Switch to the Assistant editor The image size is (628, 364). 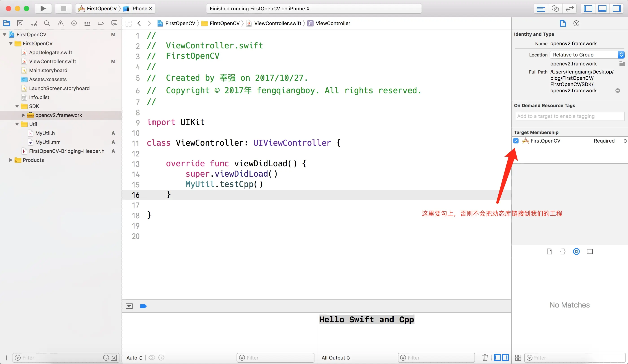(555, 9)
